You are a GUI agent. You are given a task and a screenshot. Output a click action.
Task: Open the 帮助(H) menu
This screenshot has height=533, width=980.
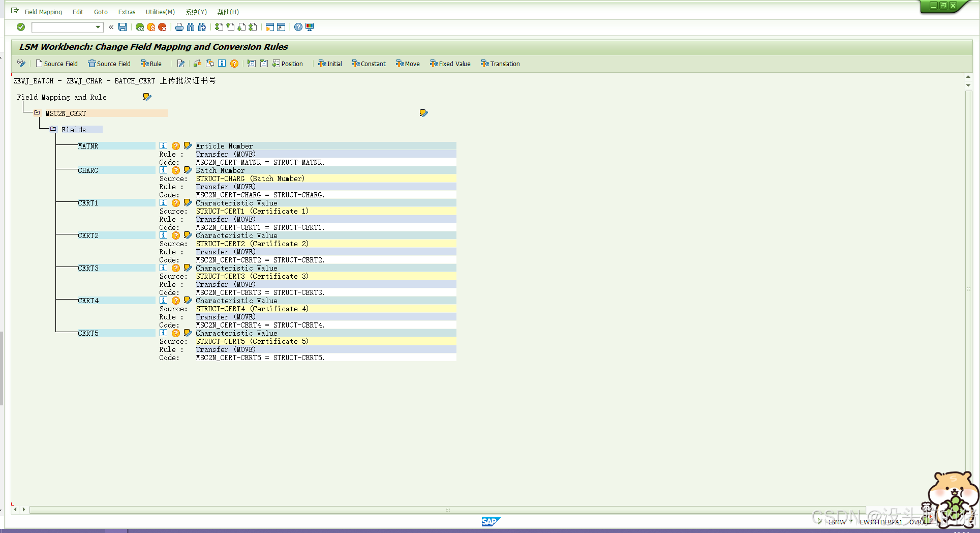[x=228, y=12]
